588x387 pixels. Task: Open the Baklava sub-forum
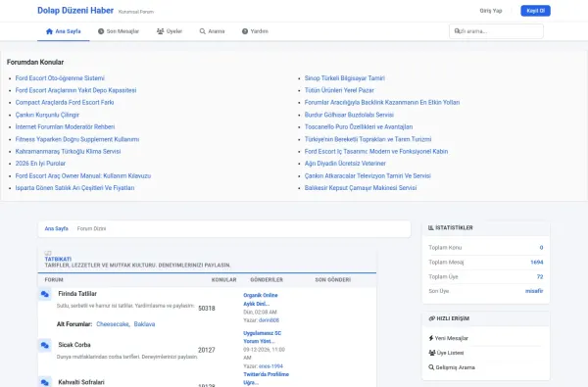point(144,324)
